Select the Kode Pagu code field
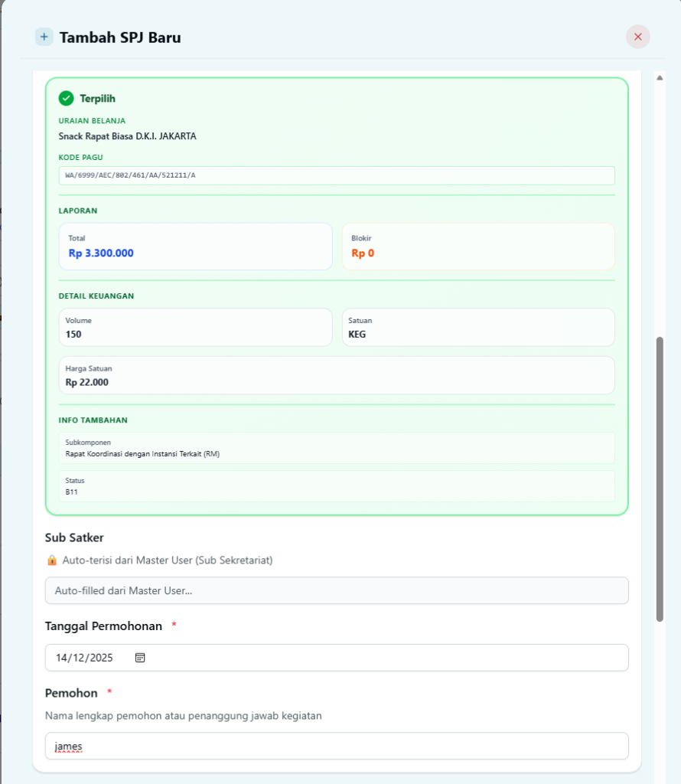This screenshot has width=681, height=784. [x=337, y=175]
